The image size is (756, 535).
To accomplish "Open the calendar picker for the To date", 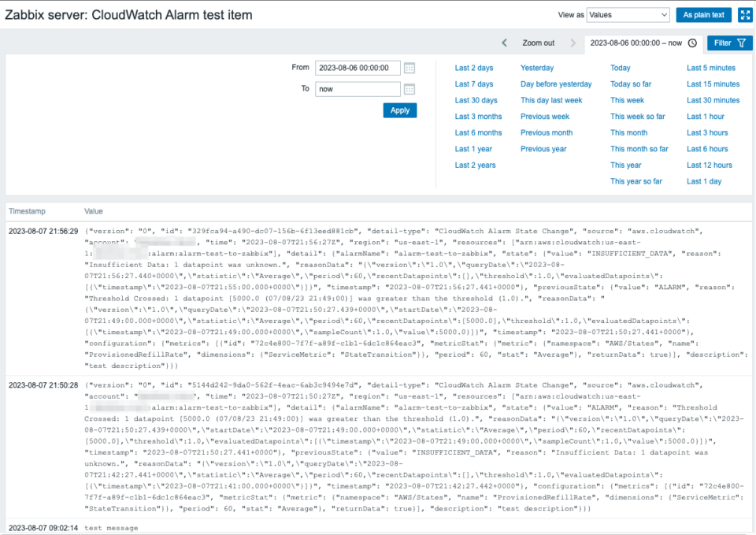I will pyautogui.click(x=409, y=89).
